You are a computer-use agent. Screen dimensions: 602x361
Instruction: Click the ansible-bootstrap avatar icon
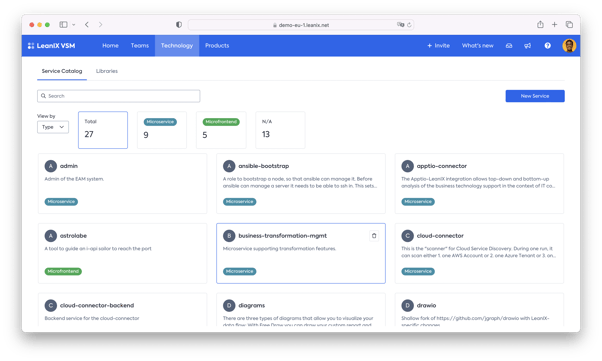pos(229,166)
